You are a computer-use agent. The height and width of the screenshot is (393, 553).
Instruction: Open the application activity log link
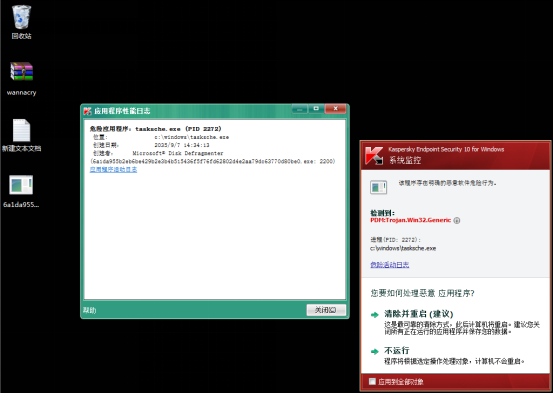(113, 170)
